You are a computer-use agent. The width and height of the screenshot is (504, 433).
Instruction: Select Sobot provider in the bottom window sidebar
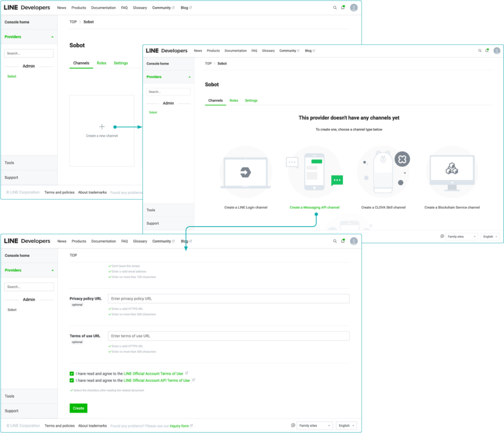click(x=12, y=310)
